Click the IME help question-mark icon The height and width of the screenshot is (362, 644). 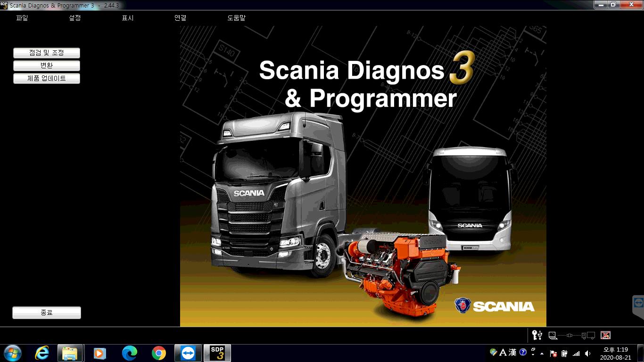click(x=523, y=353)
